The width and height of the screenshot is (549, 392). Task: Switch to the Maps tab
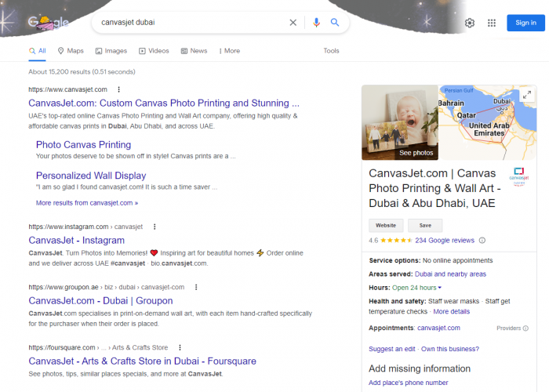pyautogui.click(x=71, y=51)
